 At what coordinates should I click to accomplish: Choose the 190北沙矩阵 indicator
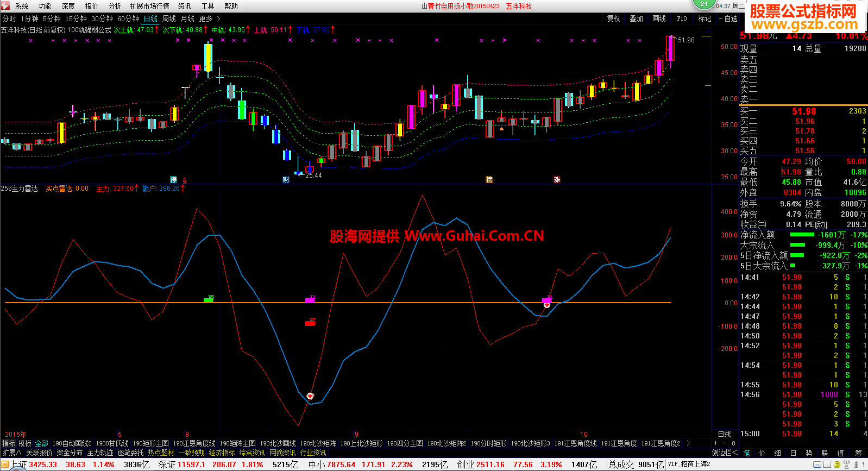[318, 443]
